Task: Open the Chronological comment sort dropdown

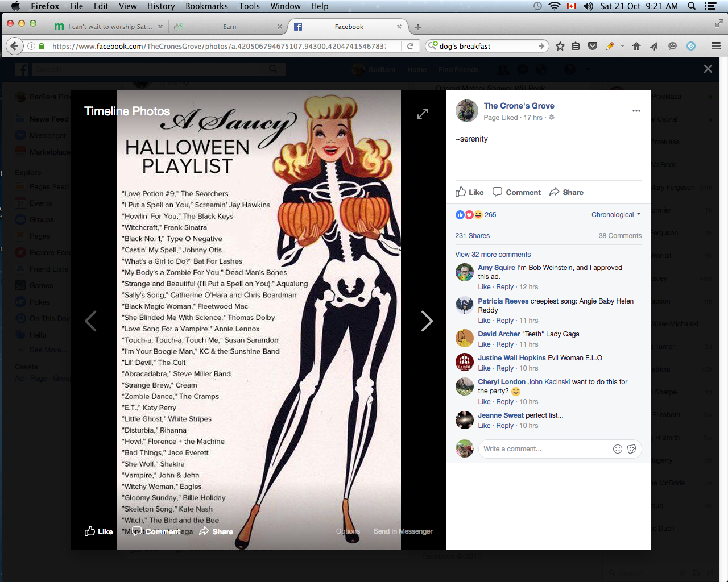Action: (x=616, y=215)
